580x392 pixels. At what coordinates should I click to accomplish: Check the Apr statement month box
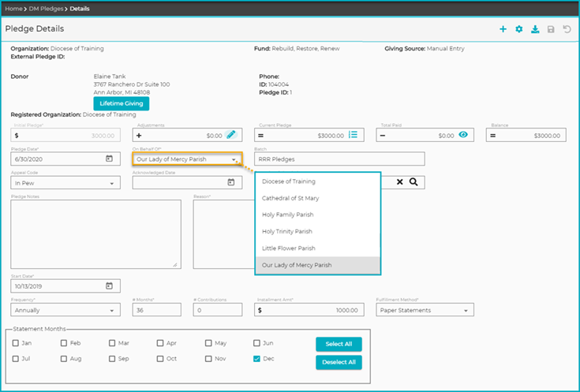(x=159, y=343)
